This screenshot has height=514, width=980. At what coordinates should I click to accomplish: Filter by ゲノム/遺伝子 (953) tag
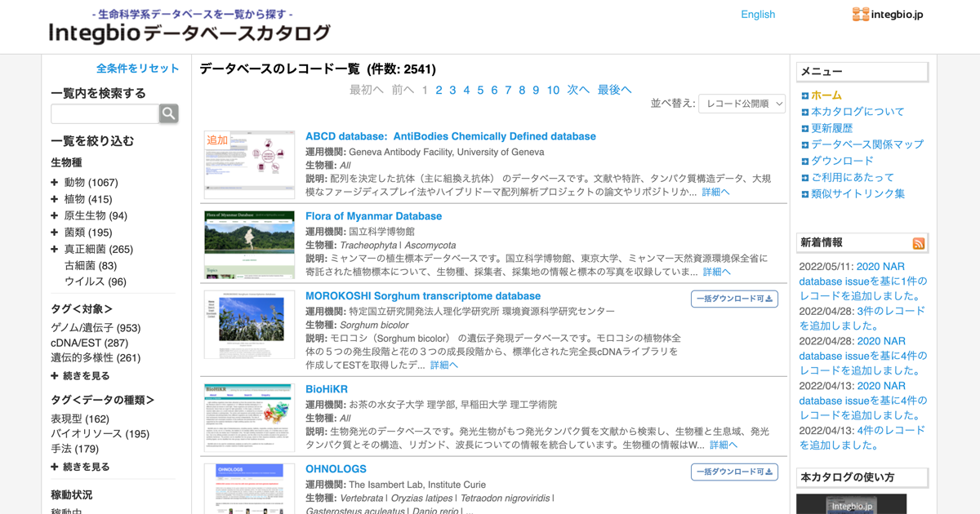(96, 328)
